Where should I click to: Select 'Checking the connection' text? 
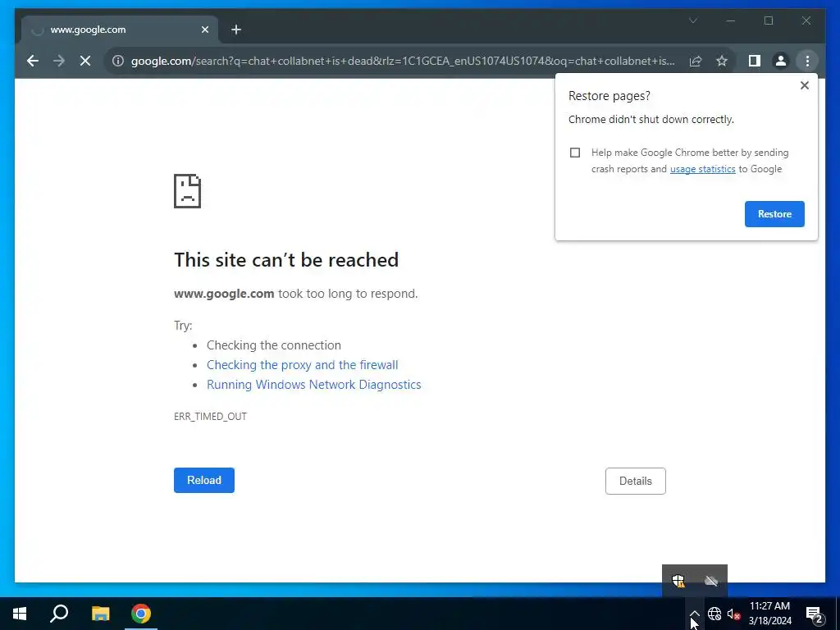point(274,345)
